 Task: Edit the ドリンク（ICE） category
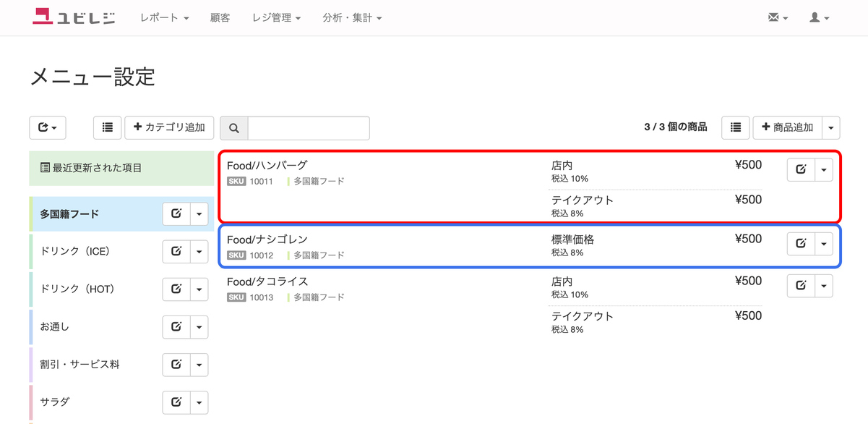pyautogui.click(x=176, y=251)
